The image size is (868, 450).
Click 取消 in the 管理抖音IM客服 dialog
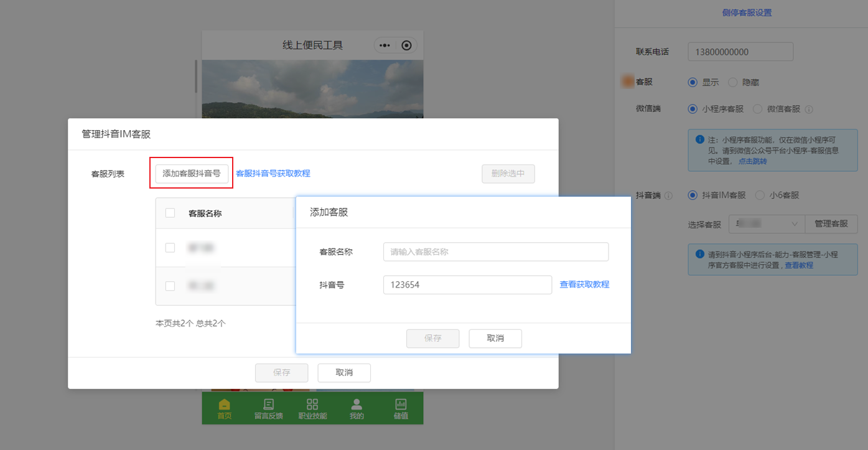click(344, 373)
